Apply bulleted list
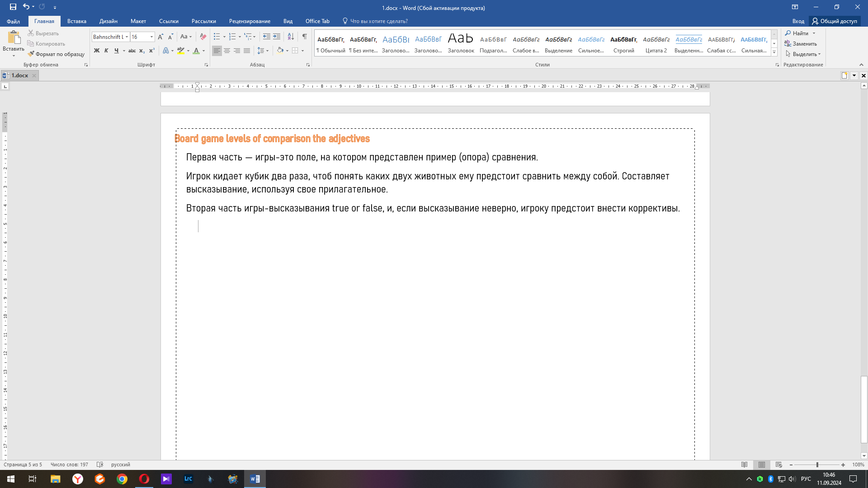The image size is (868, 488). (x=217, y=37)
